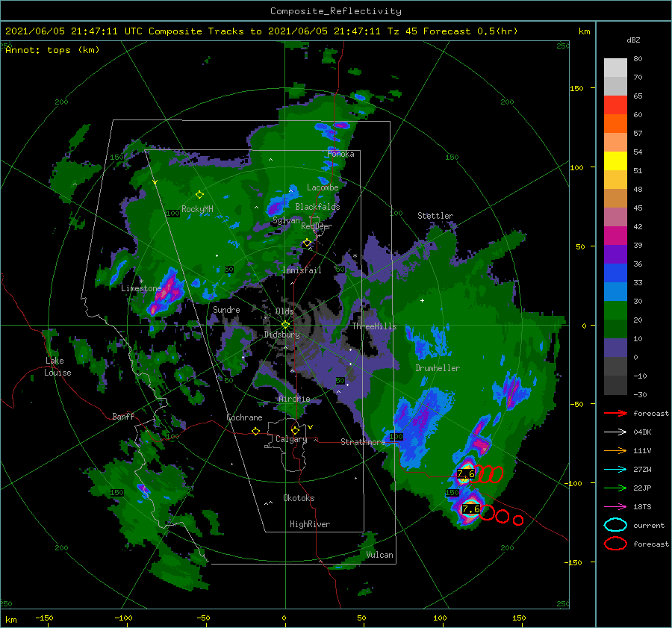This screenshot has height=628, width=672.
Task: Click the Okotoks label
Action: tap(299, 499)
